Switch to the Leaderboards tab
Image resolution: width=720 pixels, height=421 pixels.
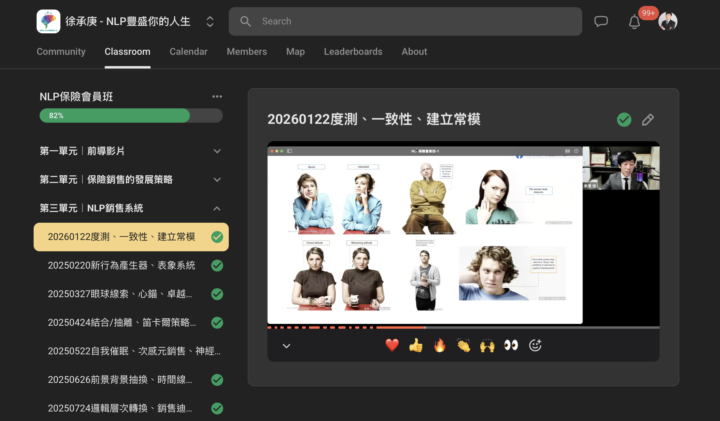coord(353,51)
